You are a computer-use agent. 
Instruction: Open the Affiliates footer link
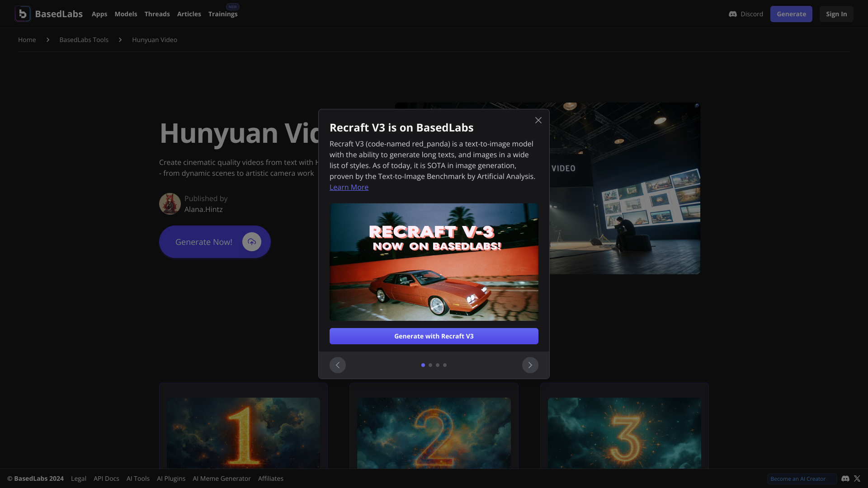click(x=271, y=479)
